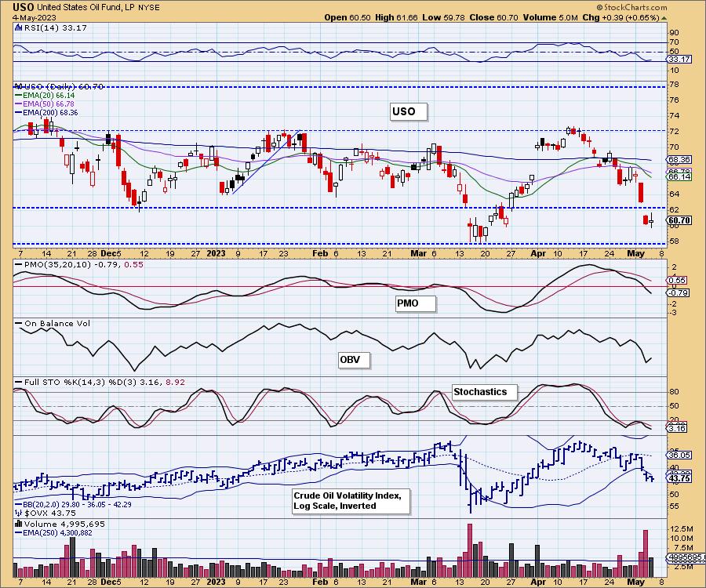Screen dimensions: 706x588
Task: Click the 43.75 OVX tag on right axis
Action: (680, 479)
